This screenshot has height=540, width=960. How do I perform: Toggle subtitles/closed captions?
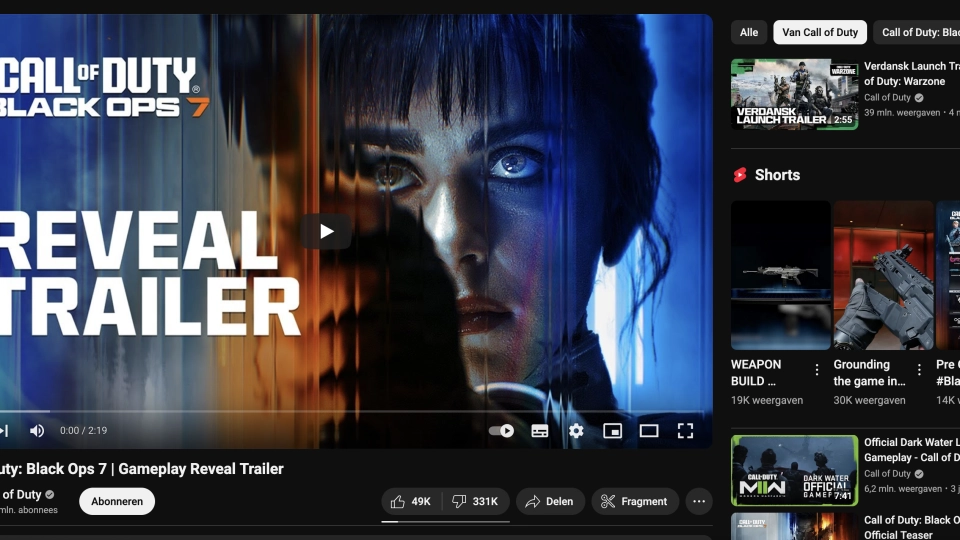pos(539,431)
